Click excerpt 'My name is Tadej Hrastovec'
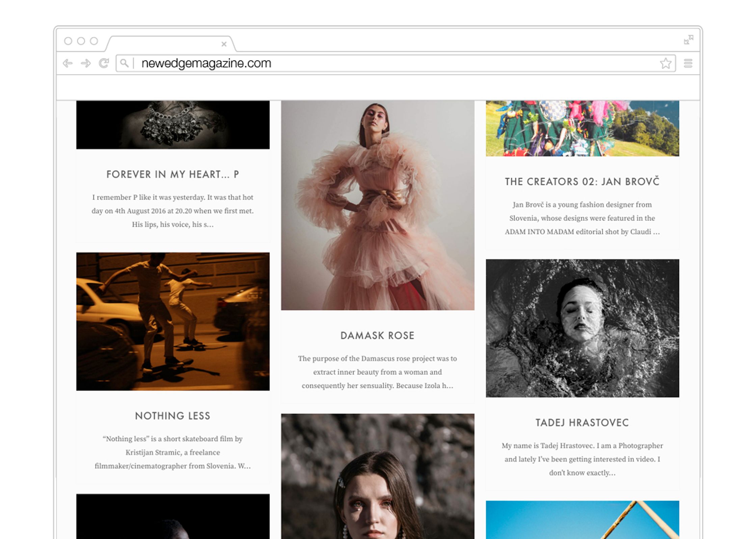Image resolution: width=756 pixels, height=539 pixels. (582, 459)
